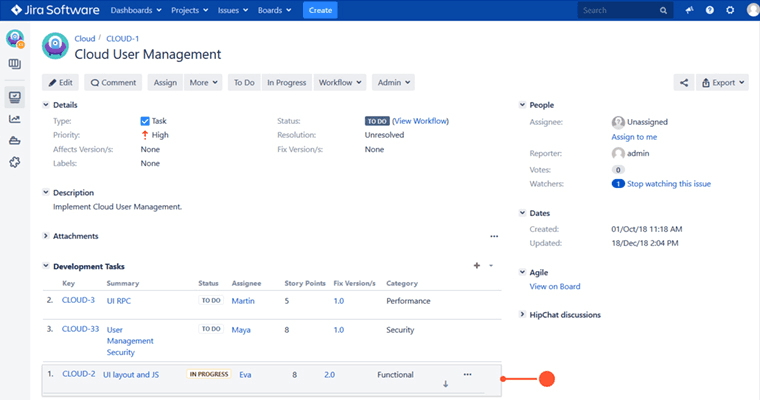Collapse the Description section
Screen dimensions: 760x400
46,192
